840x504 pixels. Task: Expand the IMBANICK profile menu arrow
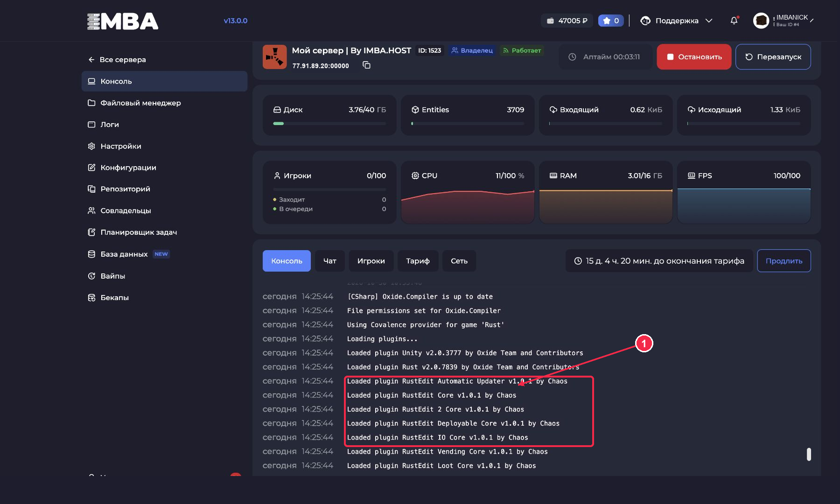(x=812, y=21)
